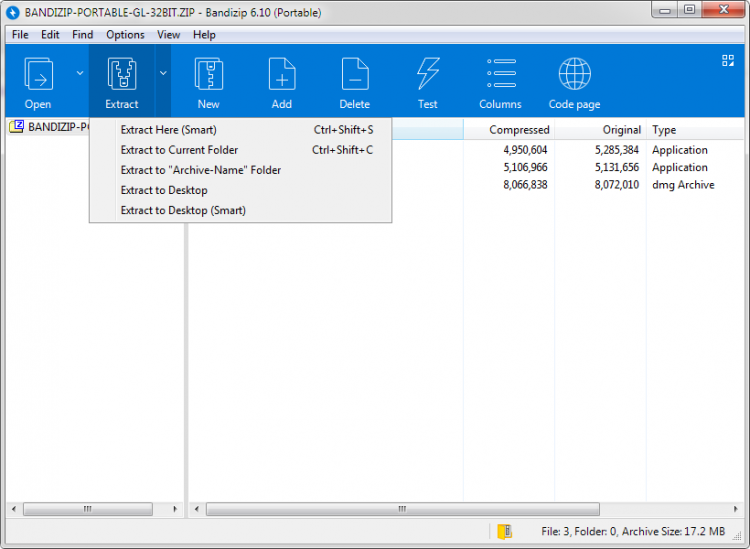Click the folder tree scroll right arrow
The width and height of the screenshot is (750, 549).
pos(175,509)
